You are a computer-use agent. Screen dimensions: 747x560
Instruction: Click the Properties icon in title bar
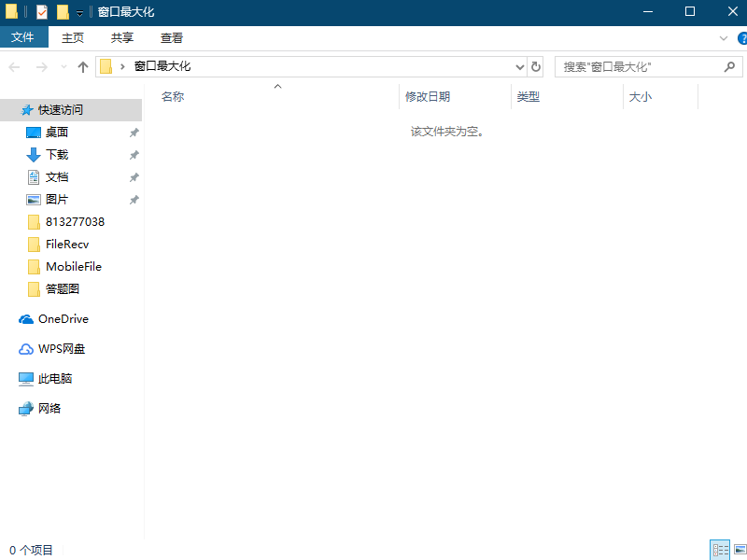pyautogui.click(x=40, y=12)
